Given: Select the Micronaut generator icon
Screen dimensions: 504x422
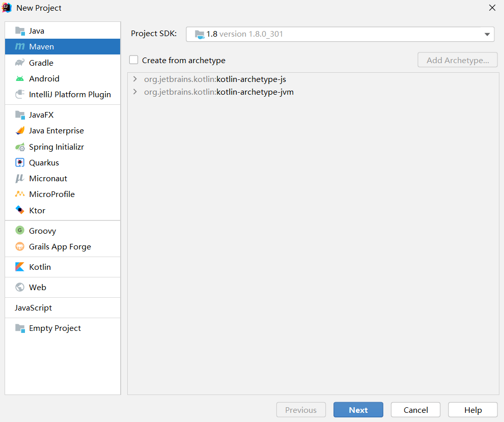Looking at the screenshot, I should pos(19,178).
